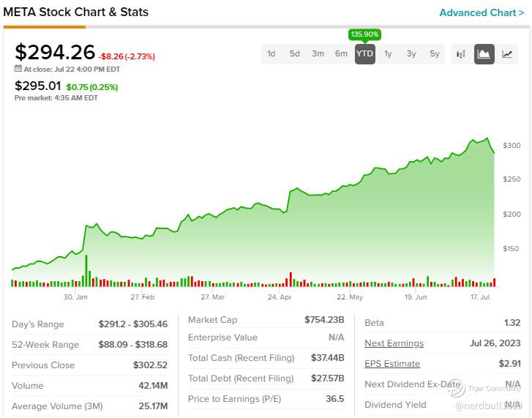The height and width of the screenshot is (418, 532).
Task: Click the Previous Close value $302.52
Action: [150, 365]
